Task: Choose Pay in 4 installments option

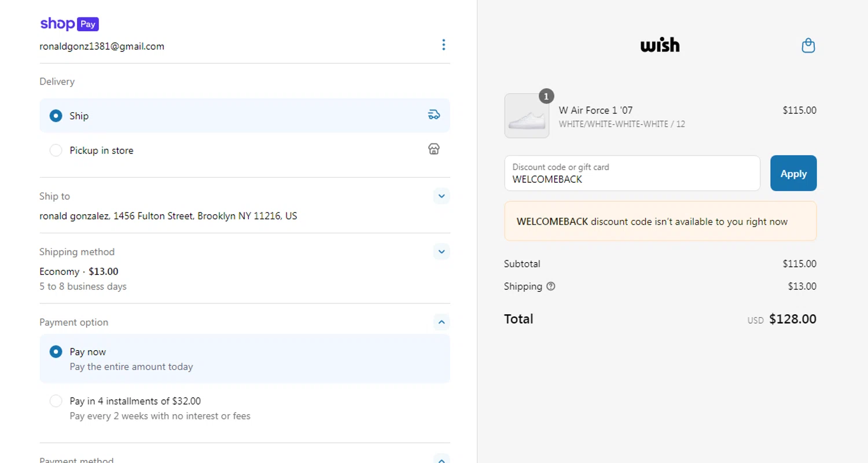Action: (x=245, y=408)
